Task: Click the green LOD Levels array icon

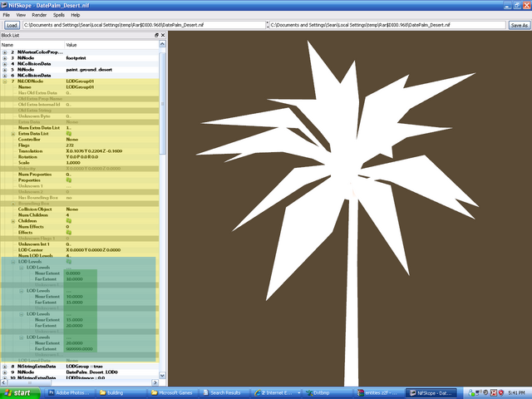Action: [69, 262]
